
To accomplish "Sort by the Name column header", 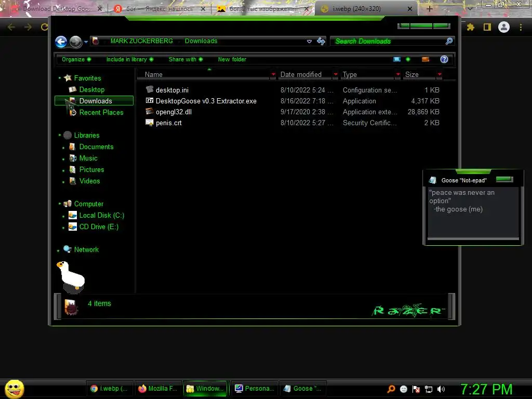I will click(204, 75).
